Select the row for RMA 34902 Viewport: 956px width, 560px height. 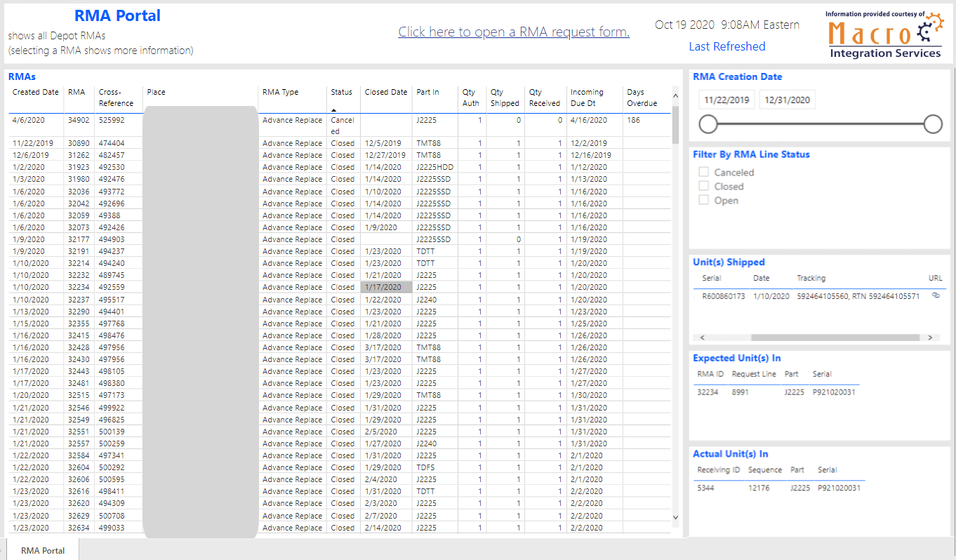click(79, 121)
